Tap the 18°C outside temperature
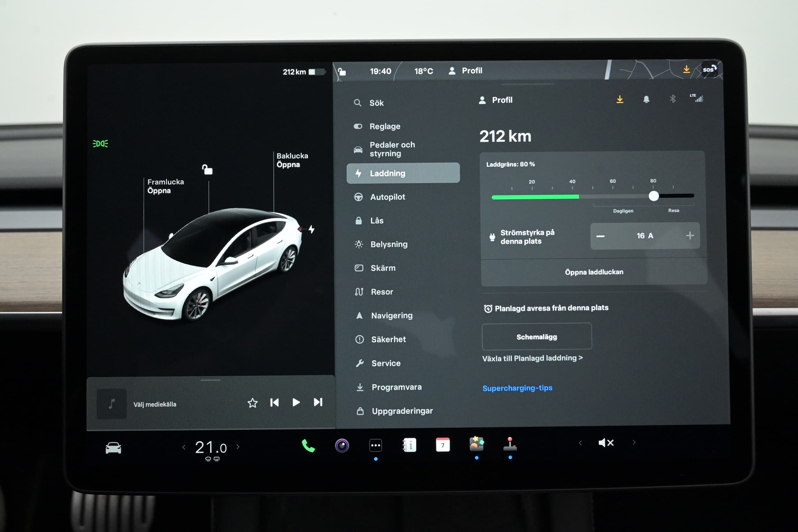 click(x=424, y=71)
